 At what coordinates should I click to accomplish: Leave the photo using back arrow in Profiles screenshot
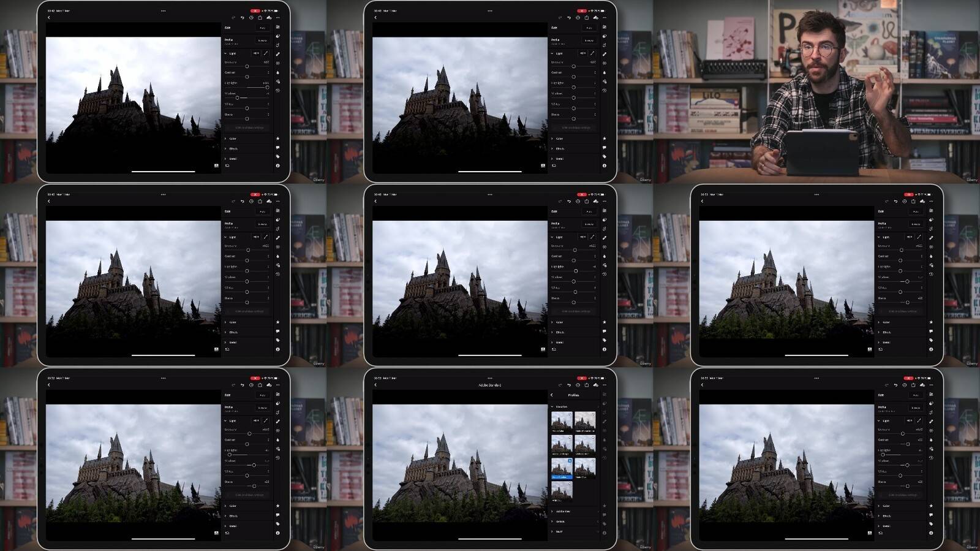point(375,385)
